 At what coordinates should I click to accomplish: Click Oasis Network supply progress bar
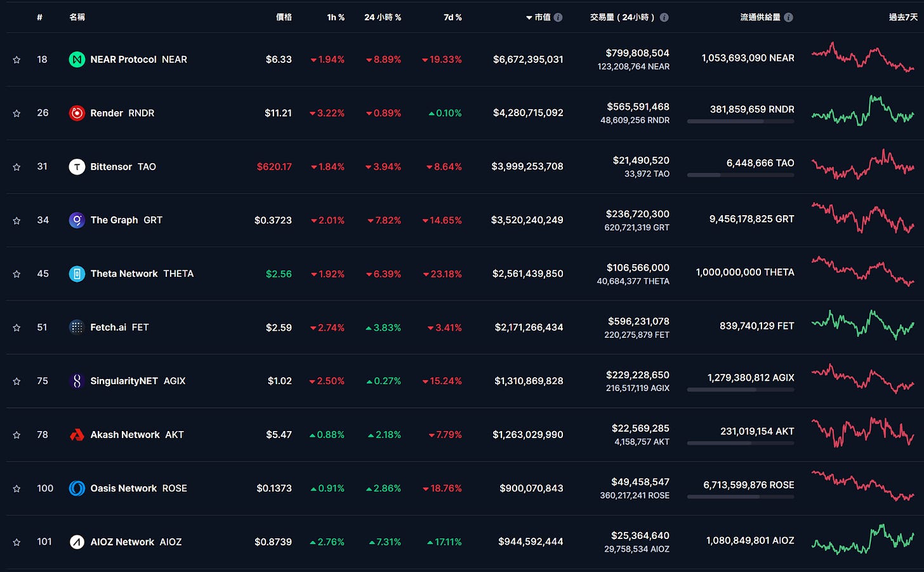coord(741,496)
